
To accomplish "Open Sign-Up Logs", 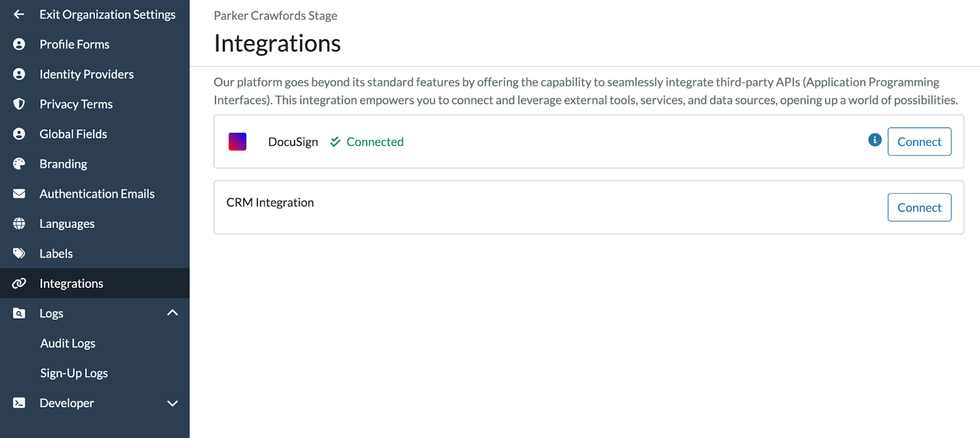I will 73,372.
